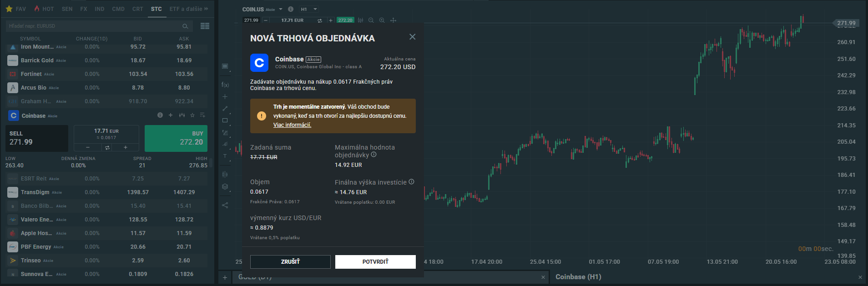Increase amount with plus in watchlist
868x286 pixels.
125,147
